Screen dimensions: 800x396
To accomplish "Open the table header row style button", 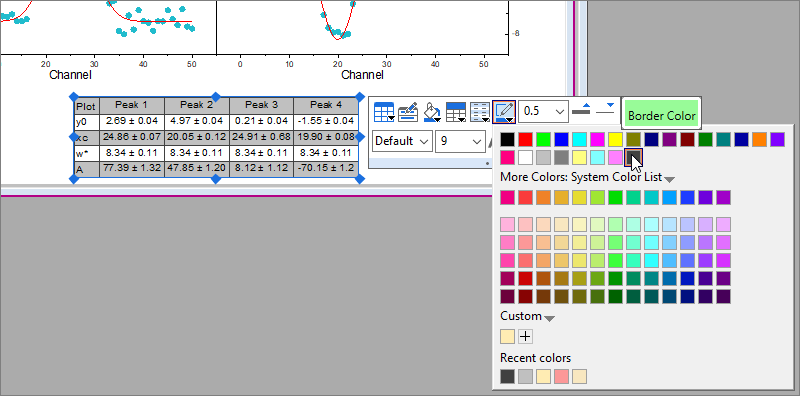I will point(456,112).
